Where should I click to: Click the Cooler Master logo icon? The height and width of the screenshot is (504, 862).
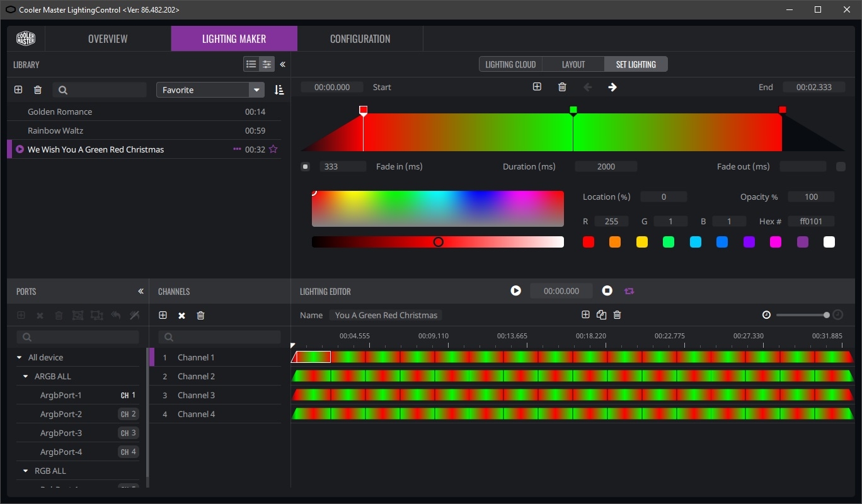tap(26, 38)
